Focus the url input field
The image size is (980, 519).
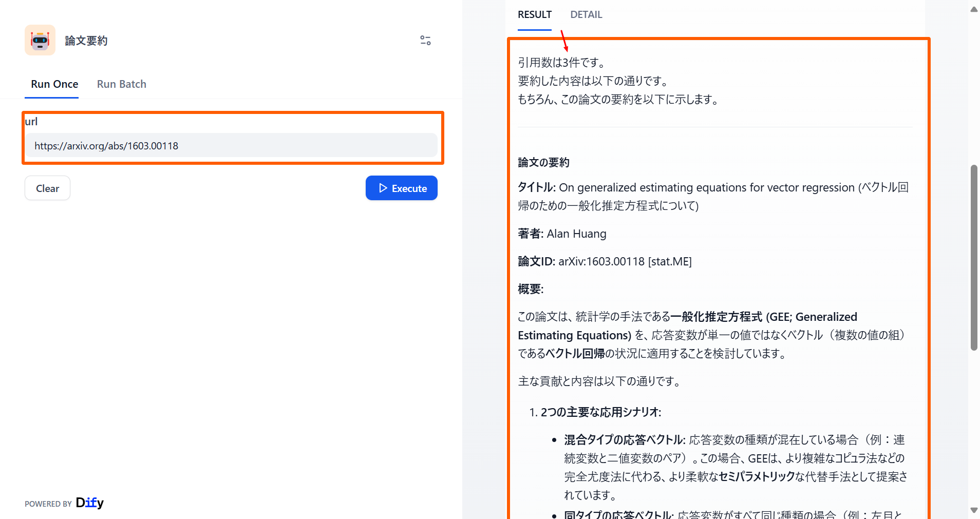pos(231,146)
